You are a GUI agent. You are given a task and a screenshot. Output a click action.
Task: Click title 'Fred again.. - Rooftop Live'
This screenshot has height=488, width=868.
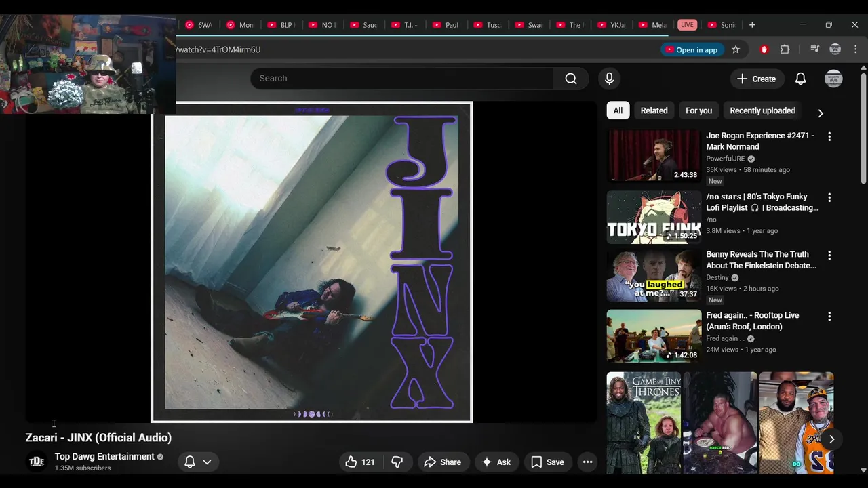pyautogui.click(x=753, y=321)
